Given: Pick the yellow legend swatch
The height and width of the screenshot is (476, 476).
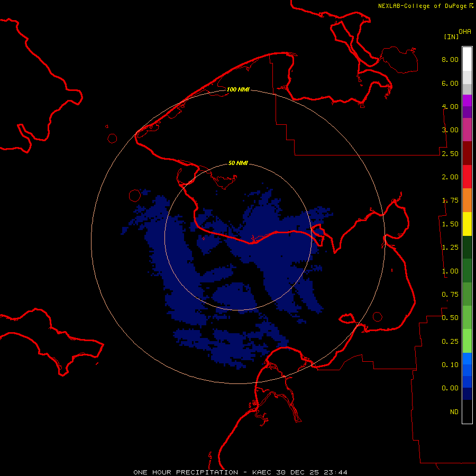Looking at the screenshot, I should pos(467,224).
